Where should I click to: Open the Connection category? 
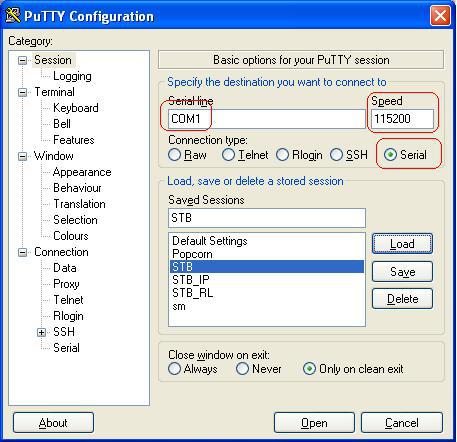(x=61, y=252)
